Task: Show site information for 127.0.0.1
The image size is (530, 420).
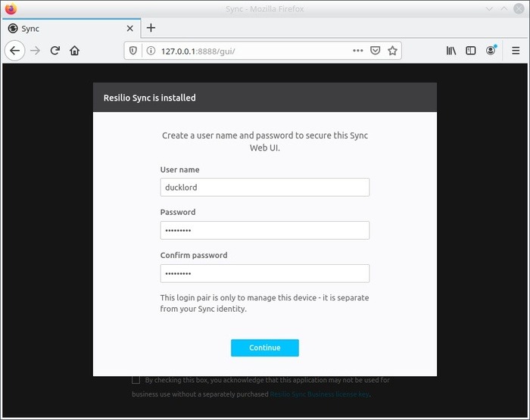Action: (x=151, y=51)
